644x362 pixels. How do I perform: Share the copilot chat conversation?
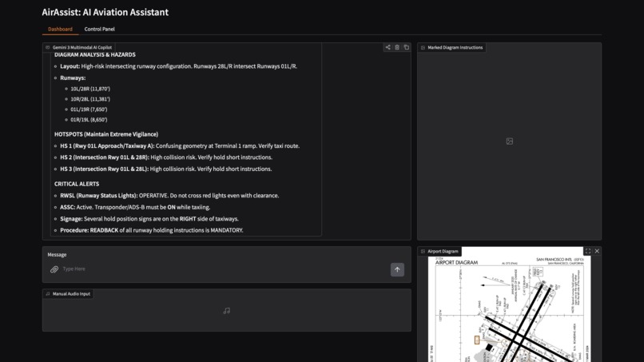[388, 47]
